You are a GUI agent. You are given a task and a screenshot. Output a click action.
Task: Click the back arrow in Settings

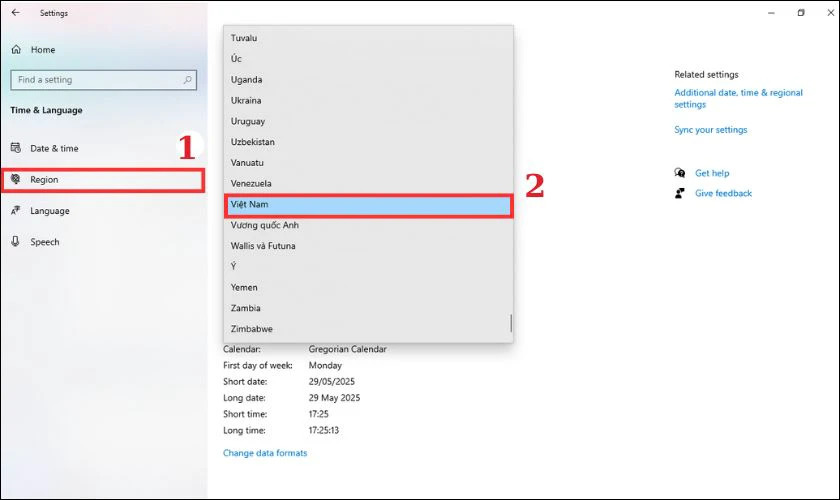point(15,13)
